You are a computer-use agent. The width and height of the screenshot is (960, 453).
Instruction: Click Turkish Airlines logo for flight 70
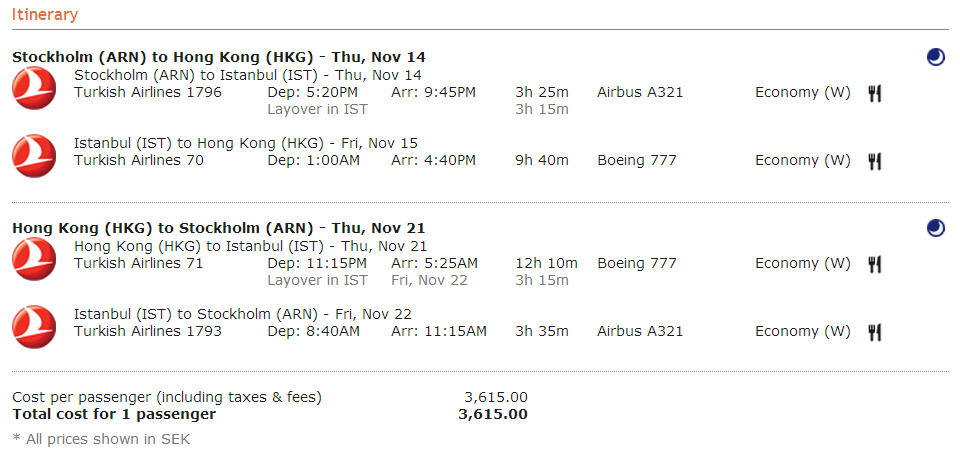(x=34, y=155)
